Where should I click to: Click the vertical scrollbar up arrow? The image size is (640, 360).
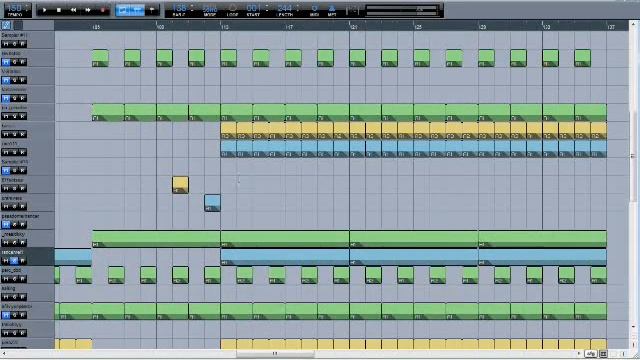tap(633, 25)
